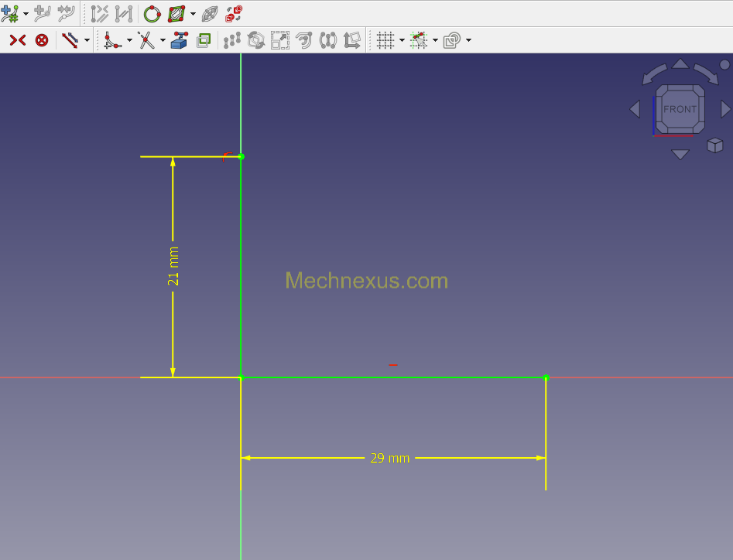The image size is (733, 560).
Task: Expand the Fillet tool dropdown
Action: pos(129,41)
